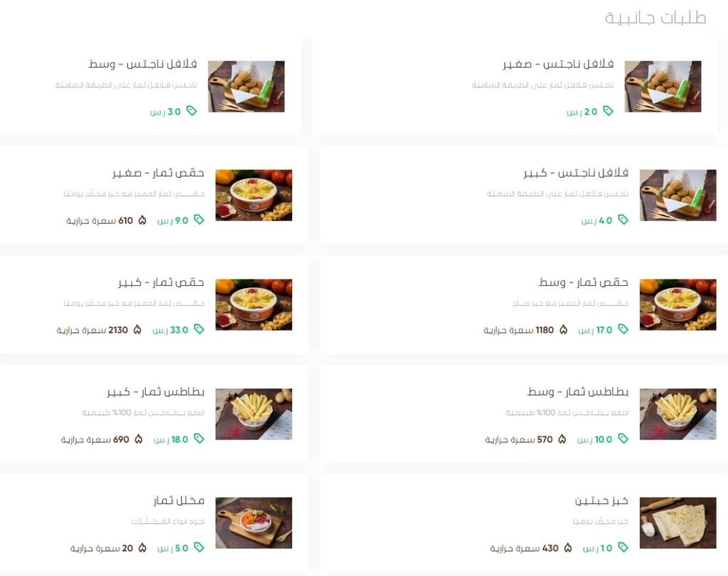Open the فلافل ناجتس صغير product image
728x576 pixels.
coord(663,87)
